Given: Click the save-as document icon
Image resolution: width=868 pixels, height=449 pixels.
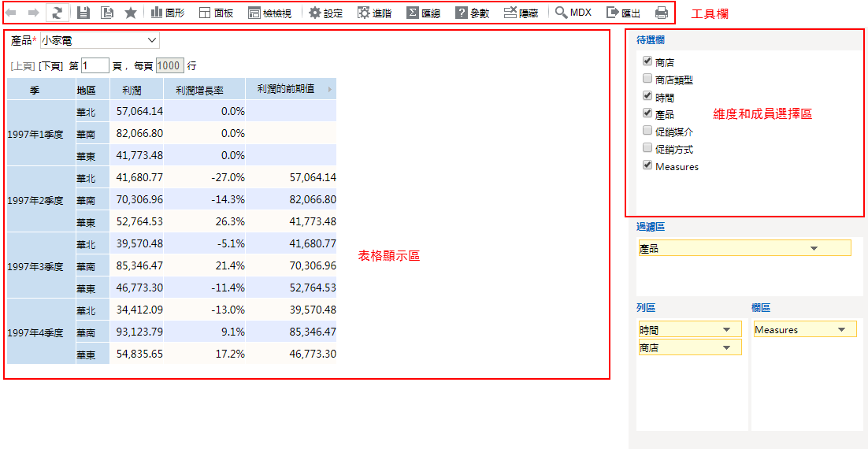Looking at the screenshot, I should [x=106, y=13].
